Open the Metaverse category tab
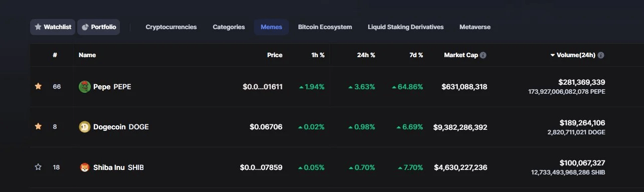Viewport: 644px width, 192px height. 475,27
